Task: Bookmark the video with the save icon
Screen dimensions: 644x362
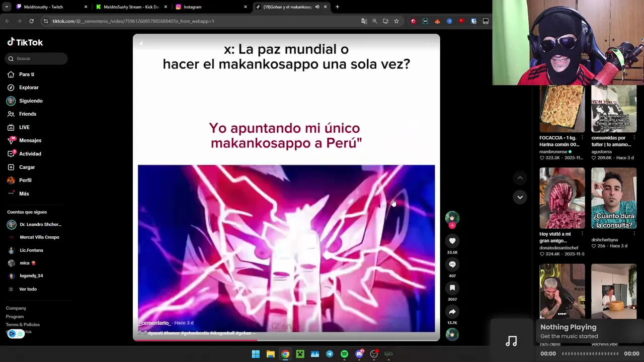Action: pyautogui.click(x=452, y=288)
